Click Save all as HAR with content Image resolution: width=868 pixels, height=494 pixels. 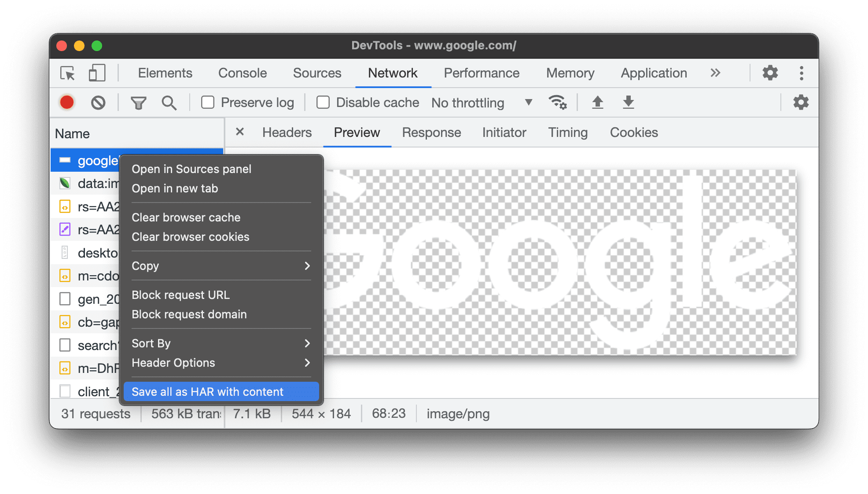point(208,392)
